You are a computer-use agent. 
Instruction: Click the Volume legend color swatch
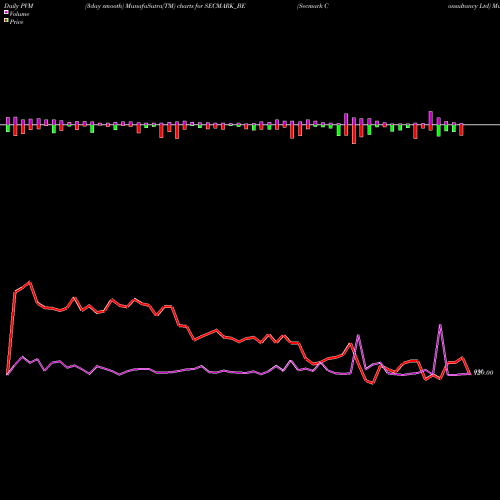click(6, 13)
